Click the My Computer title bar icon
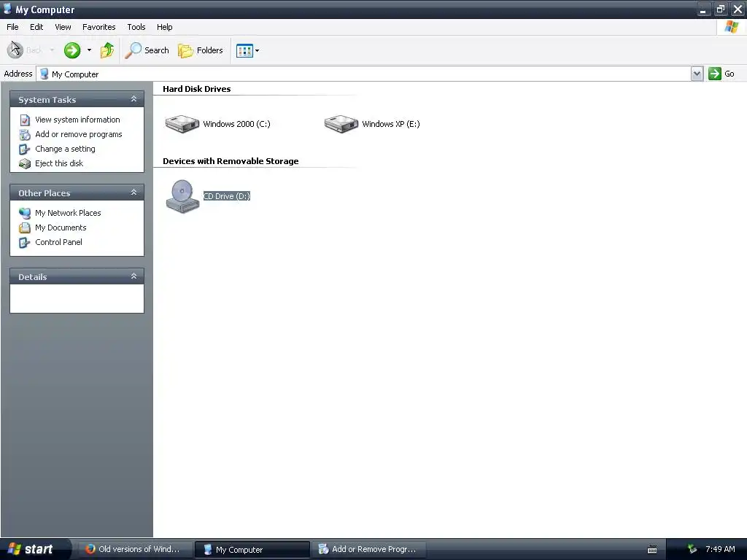 (7, 9)
